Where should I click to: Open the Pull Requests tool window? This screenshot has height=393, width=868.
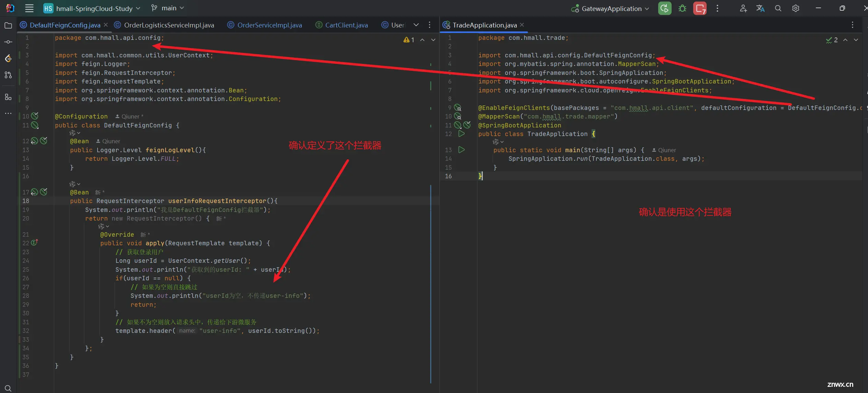[8, 75]
